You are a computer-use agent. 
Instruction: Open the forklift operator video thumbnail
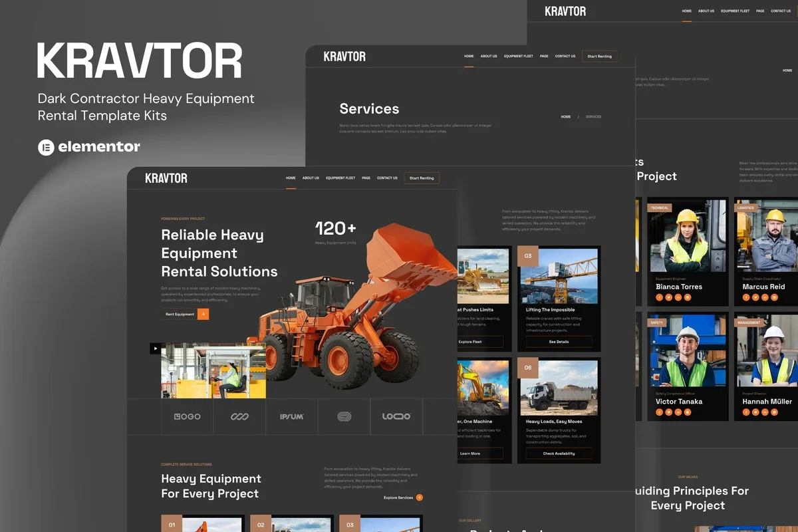(213, 370)
